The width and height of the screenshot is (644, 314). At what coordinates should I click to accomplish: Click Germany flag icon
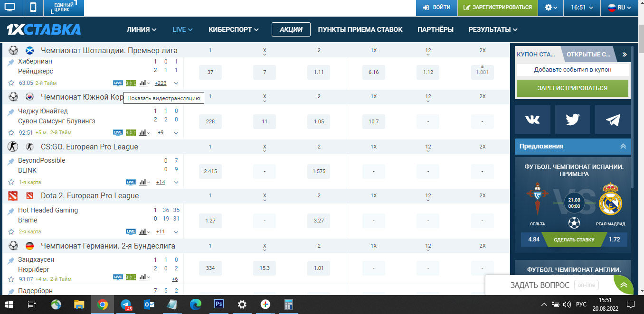coord(29,246)
